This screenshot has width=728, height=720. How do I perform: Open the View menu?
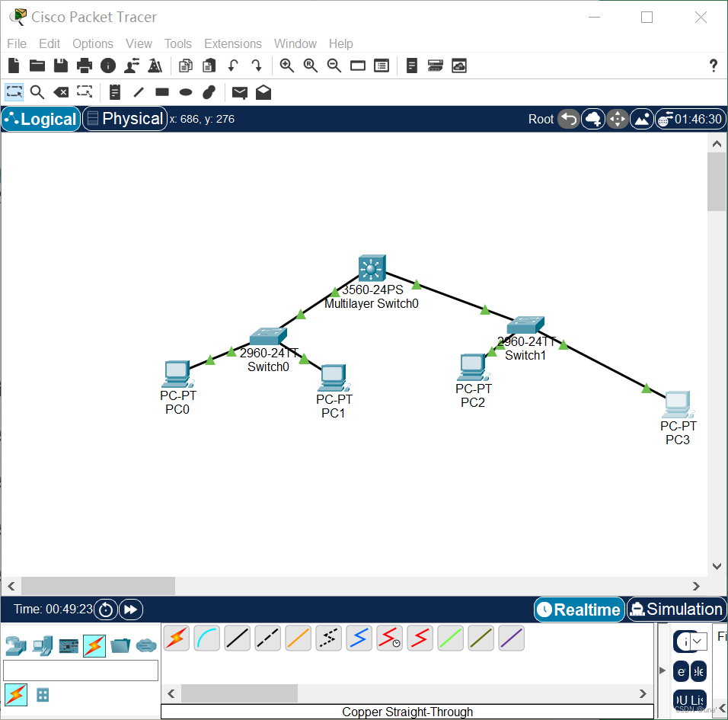tap(139, 43)
